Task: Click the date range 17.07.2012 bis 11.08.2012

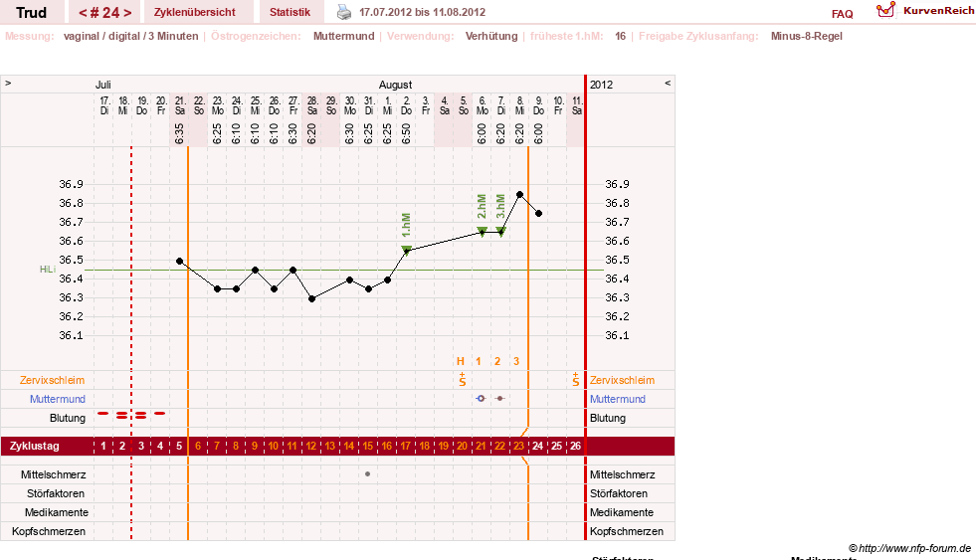Action: point(422,12)
